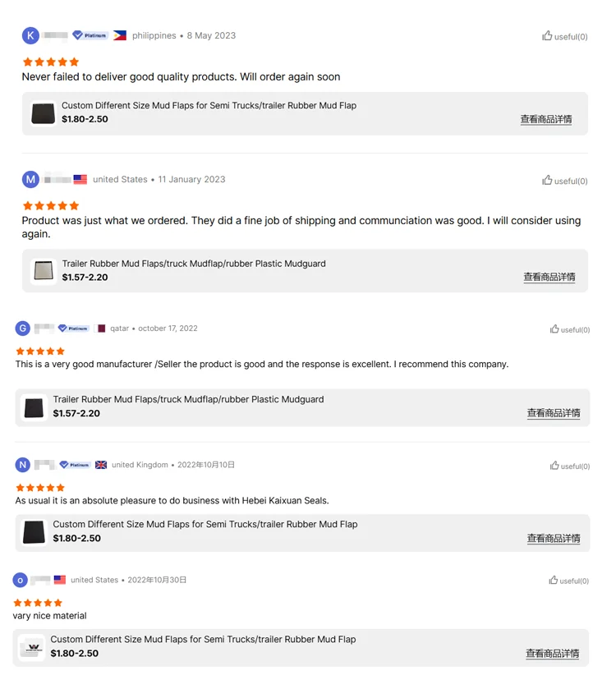Click thumbs-up icon on Qatar review

554,329
